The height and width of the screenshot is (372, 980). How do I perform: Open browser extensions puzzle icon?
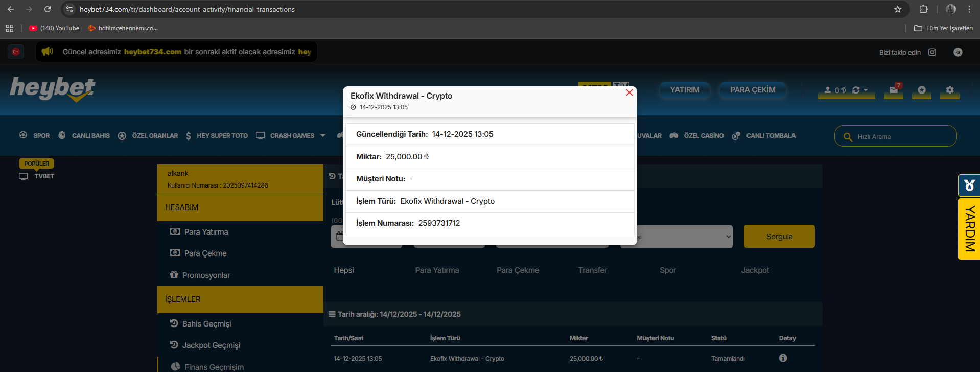pos(923,9)
